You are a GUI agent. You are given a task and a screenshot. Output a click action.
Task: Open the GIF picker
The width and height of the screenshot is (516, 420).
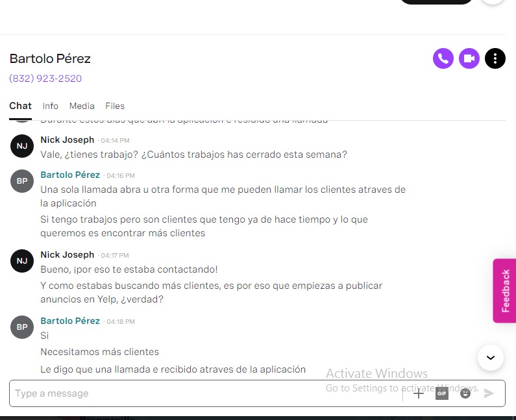[x=441, y=393]
